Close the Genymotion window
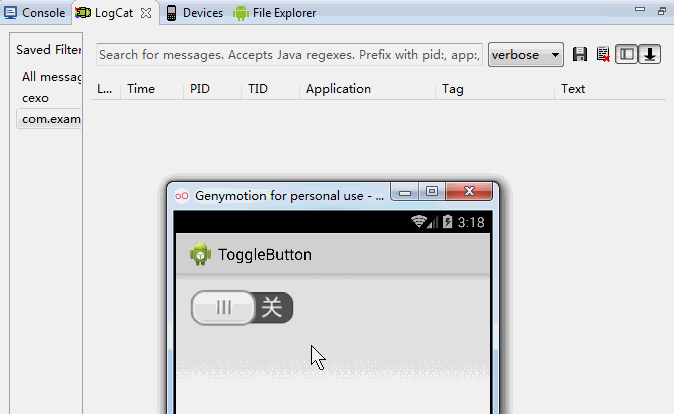674x414 pixels. tap(469, 192)
